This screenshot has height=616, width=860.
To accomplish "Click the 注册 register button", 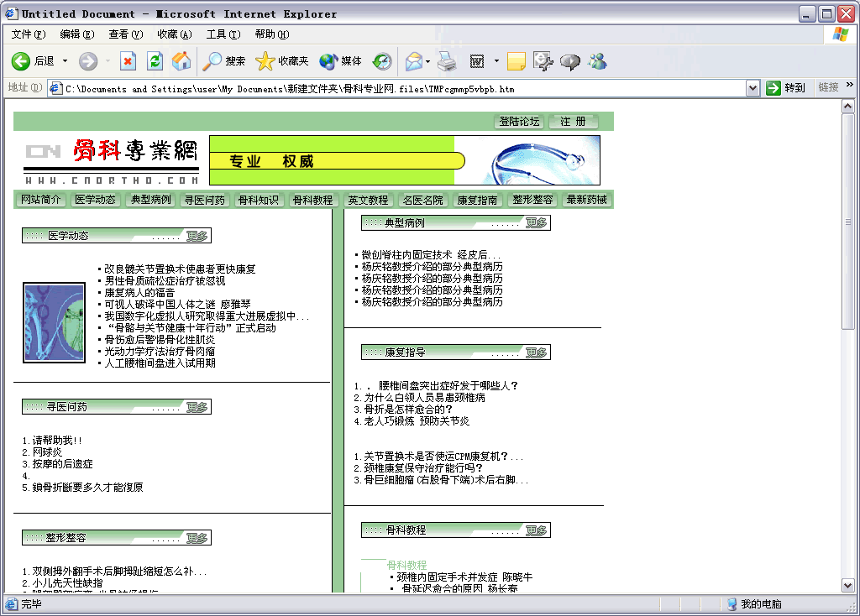I will click(573, 122).
